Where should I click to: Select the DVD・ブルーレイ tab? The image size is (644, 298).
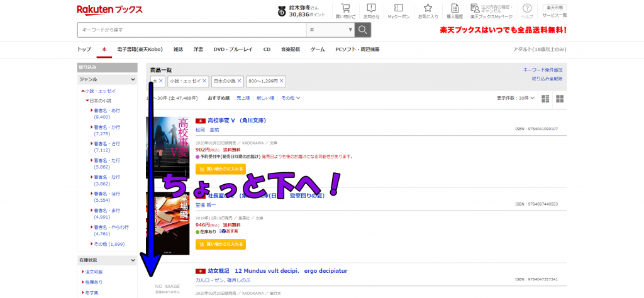pyautogui.click(x=233, y=49)
